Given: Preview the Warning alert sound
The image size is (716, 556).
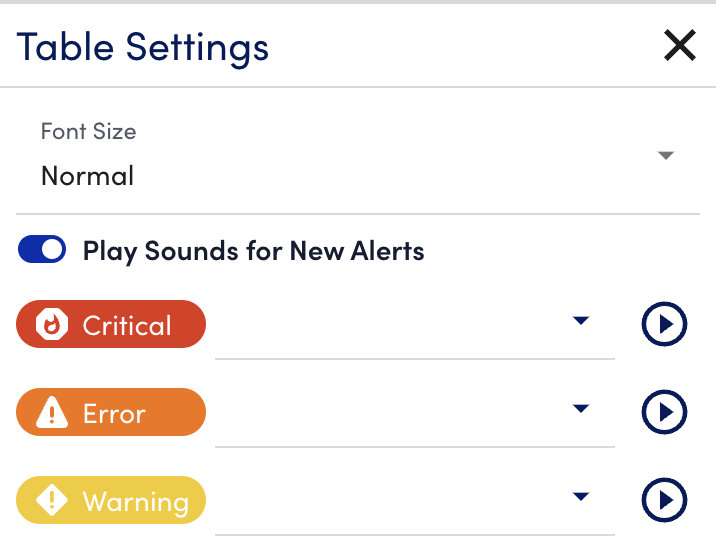Looking at the screenshot, I should tap(664, 500).
